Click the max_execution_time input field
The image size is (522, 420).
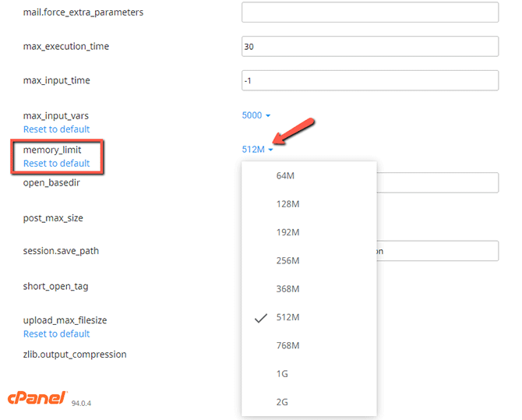369,47
